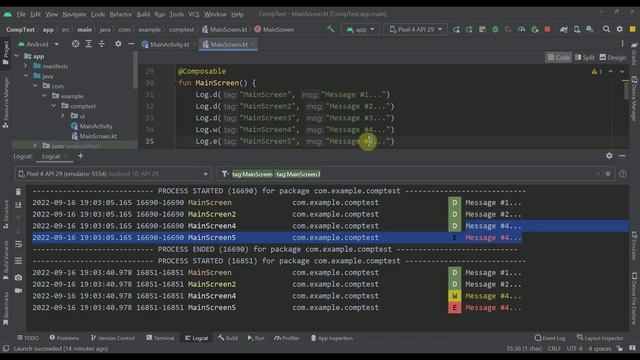Open the Profiler tool window
Image resolution: width=640 pixels, height=360 pixels.
click(x=287, y=338)
